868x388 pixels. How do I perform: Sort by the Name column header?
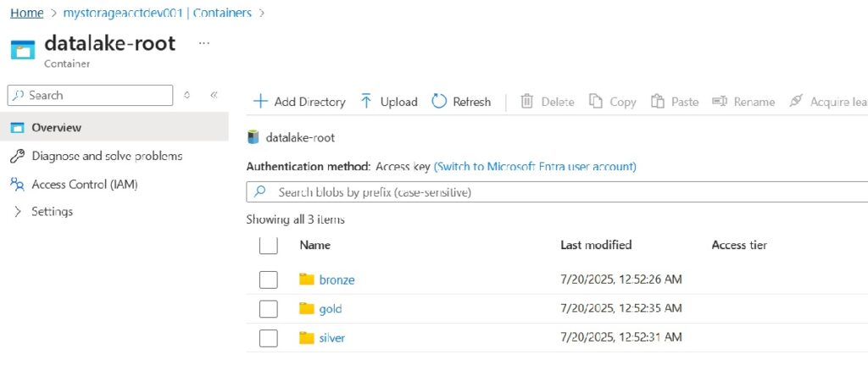click(315, 245)
